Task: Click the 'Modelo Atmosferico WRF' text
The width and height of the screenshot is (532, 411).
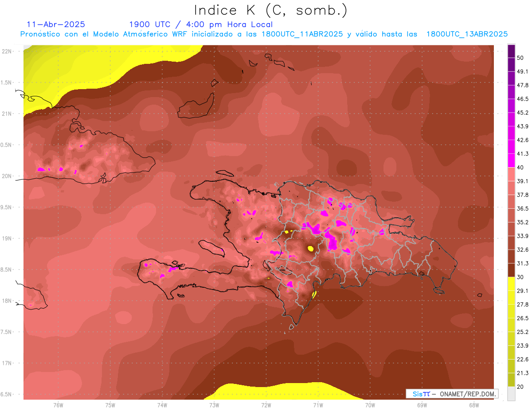Action: click(144, 34)
